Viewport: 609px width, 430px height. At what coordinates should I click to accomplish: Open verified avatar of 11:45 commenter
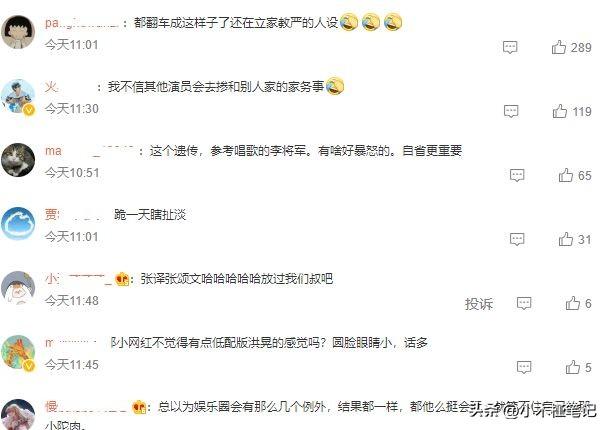(18, 352)
